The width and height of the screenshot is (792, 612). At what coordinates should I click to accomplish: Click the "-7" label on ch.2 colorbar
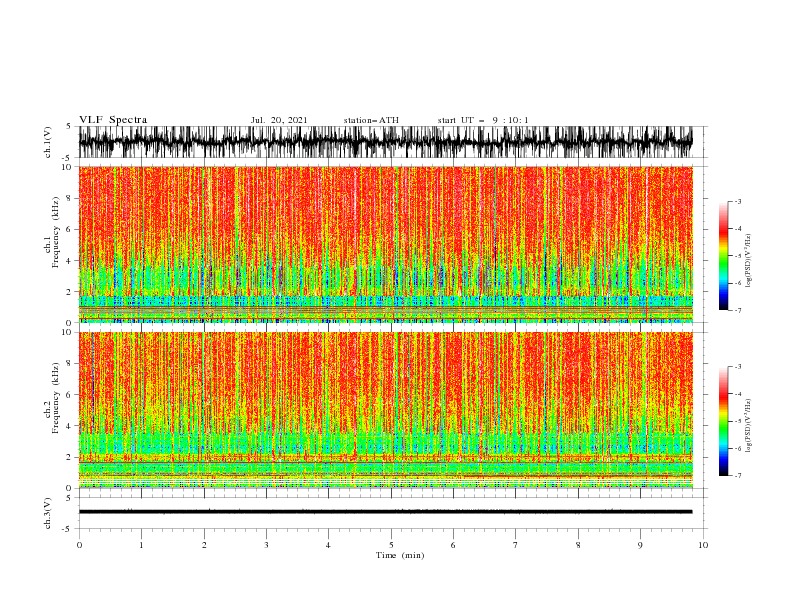pos(738,476)
